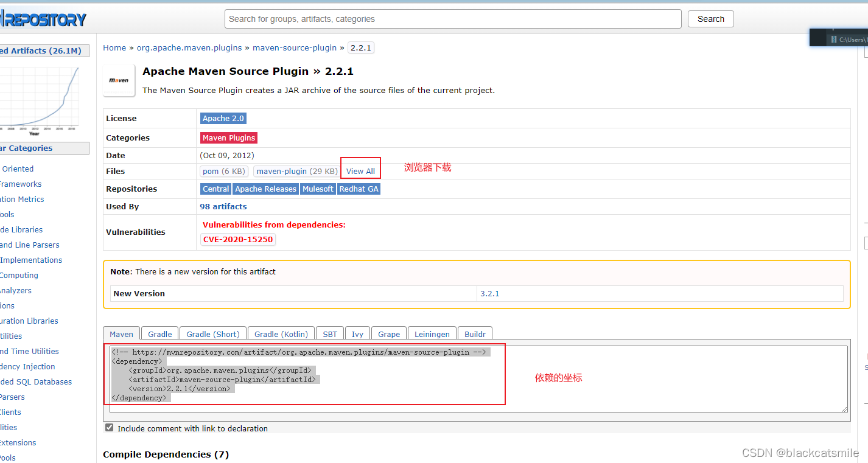Open the Home breadcrumb link
The height and width of the screenshot is (463, 868).
114,47
